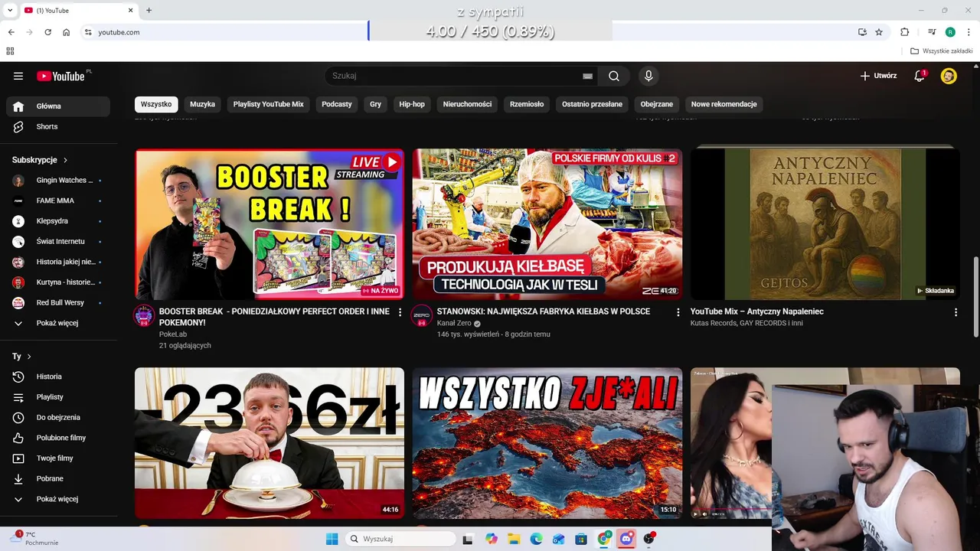Image resolution: width=980 pixels, height=551 pixels.
Task: Open Chrome extensions puzzle icon
Action: 905,32
